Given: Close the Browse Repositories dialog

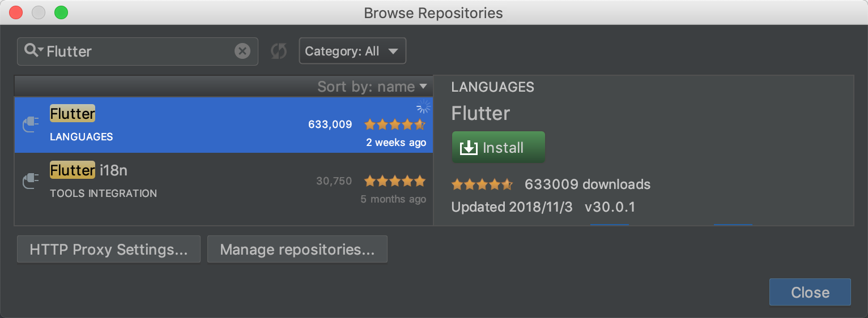Looking at the screenshot, I should click(x=810, y=292).
